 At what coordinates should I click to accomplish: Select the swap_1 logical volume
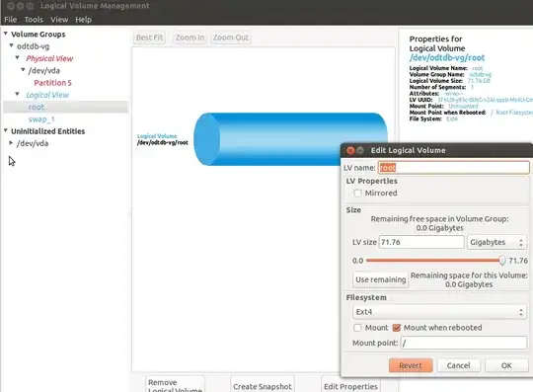coord(41,119)
